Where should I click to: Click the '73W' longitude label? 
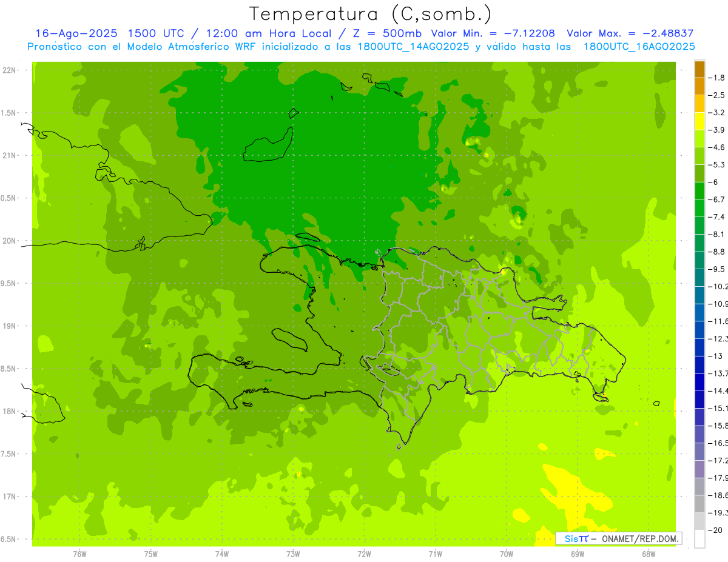(293, 554)
